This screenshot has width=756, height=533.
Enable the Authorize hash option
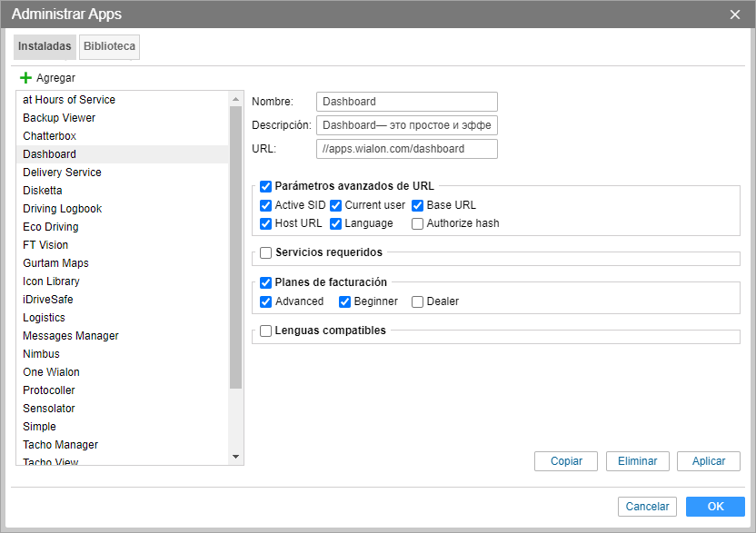(x=418, y=224)
